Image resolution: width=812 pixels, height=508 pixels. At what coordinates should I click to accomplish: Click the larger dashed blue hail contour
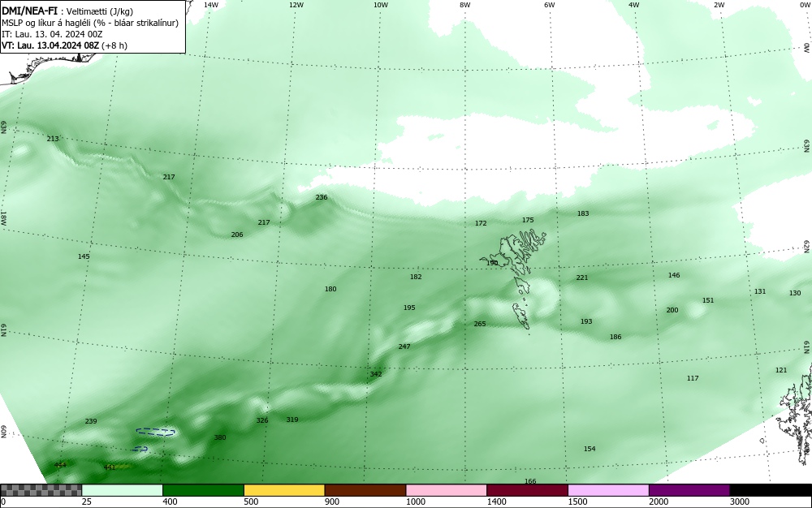point(155,432)
